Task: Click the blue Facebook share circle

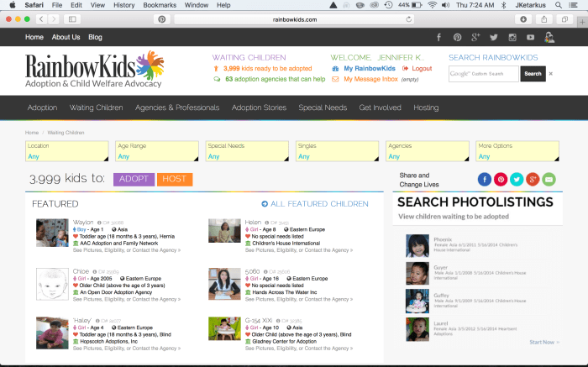Action: pyautogui.click(x=485, y=179)
